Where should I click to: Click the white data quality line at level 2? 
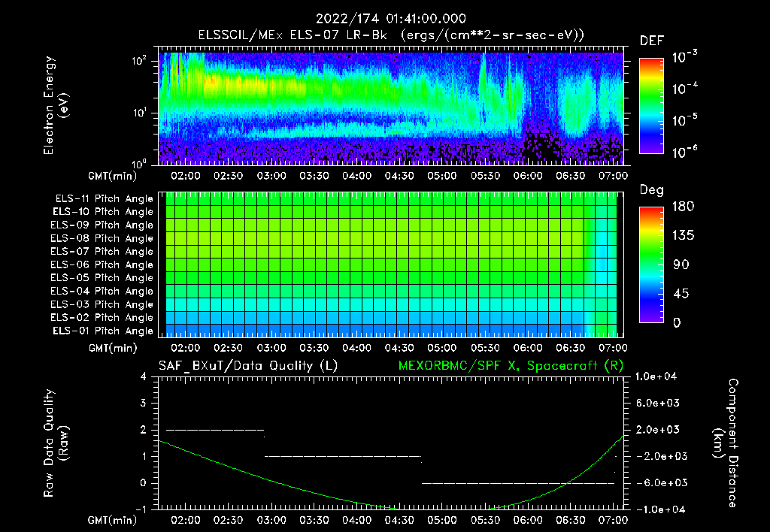tap(214, 430)
